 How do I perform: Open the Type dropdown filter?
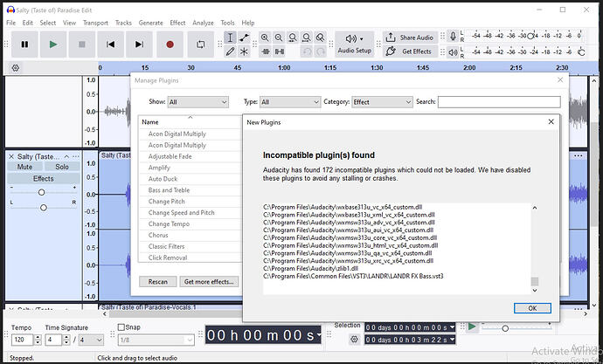pos(288,102)
